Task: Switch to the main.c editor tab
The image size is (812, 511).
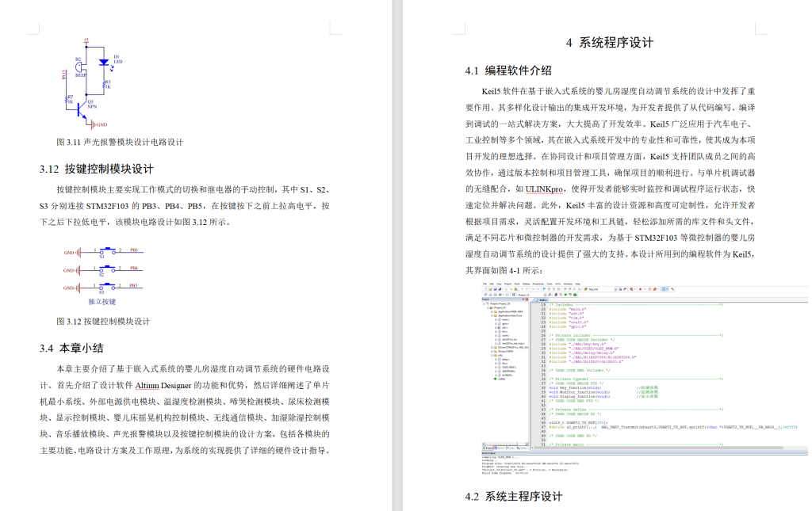Action: [540, 300]
